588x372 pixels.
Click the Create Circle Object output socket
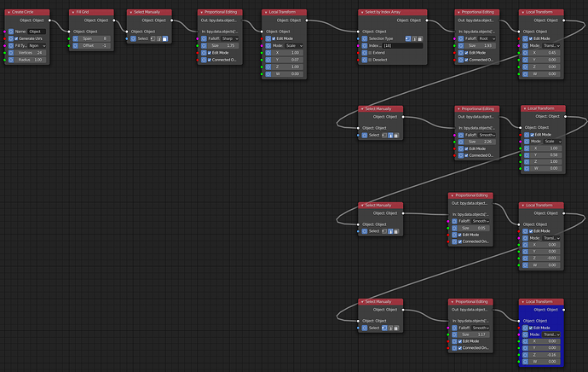pyautogui.click(x=49, y=20)
